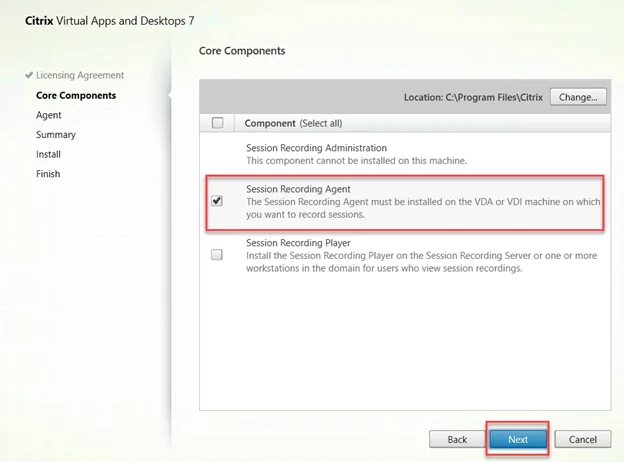Click the Core Components page heading

coord(242,51)
